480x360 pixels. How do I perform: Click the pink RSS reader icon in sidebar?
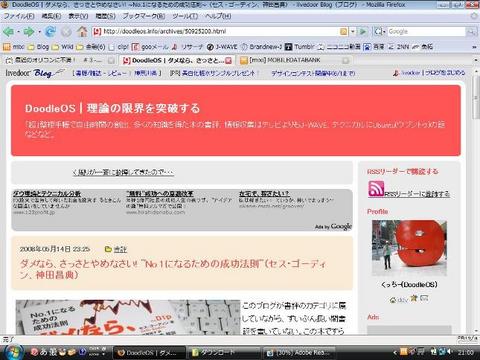pyautogui.click(x=376, y=188)
